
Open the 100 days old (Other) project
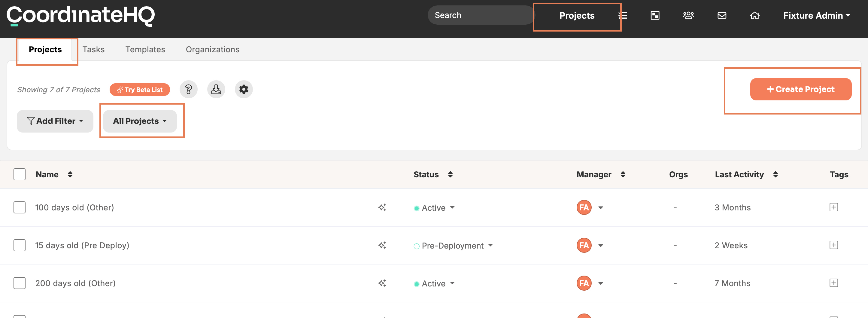[x=74, y=207]
